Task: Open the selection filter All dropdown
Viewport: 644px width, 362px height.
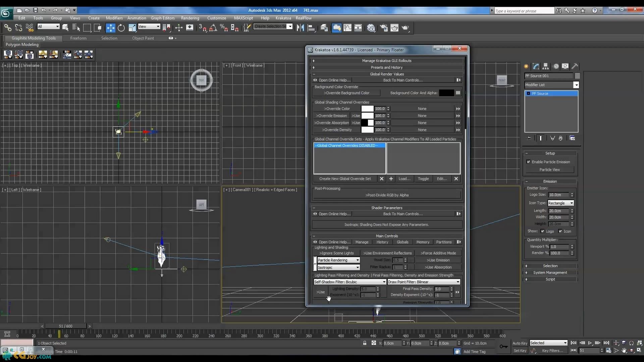Action: pos(48,26)
